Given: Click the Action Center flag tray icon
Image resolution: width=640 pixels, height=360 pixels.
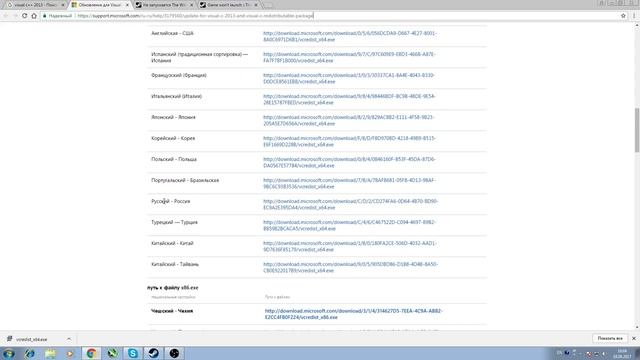Looking at the screenshot, I should [x=589, y=354].
